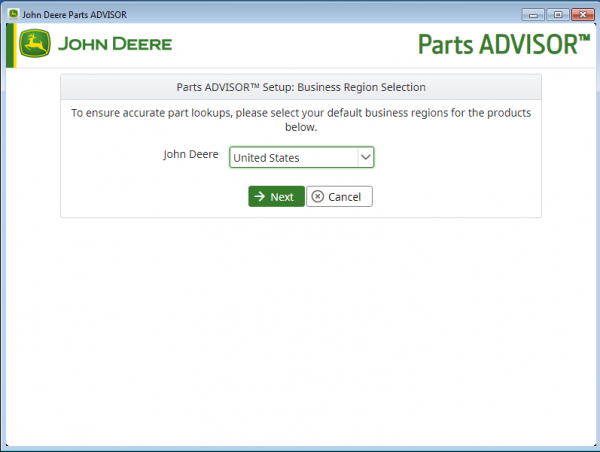Click the 'JOHN DEERE' wordmark text

tap(115, 44)
